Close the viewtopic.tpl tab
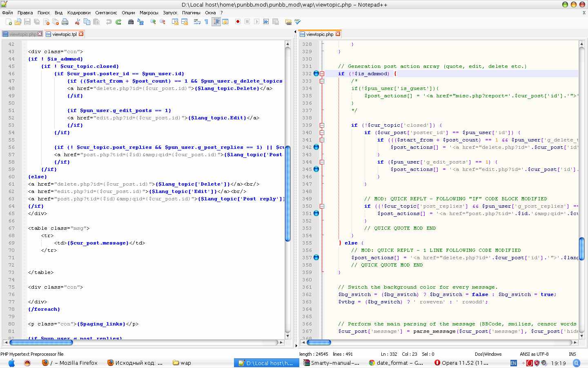Viewport: 588px width, 368px height. [x=81, y=34]
